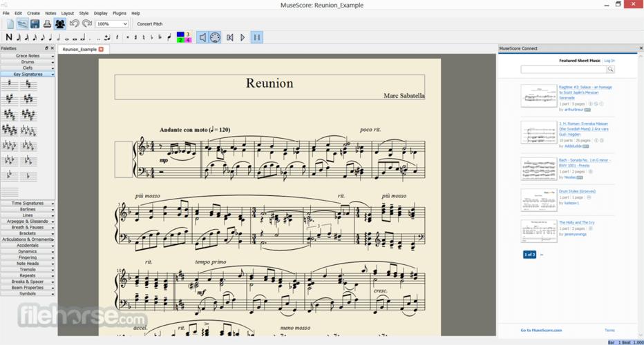Toggle sound on/off speaker icon
Image resolution: width=644 pixels, height=345 pixels.
[x=202, y=37]
